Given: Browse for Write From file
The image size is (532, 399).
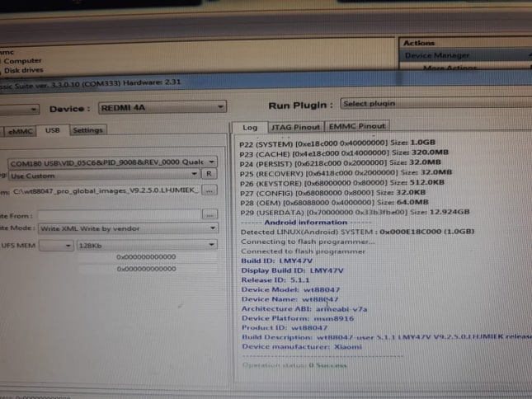Looking at the screenshot, I should (x=210, y=214).
